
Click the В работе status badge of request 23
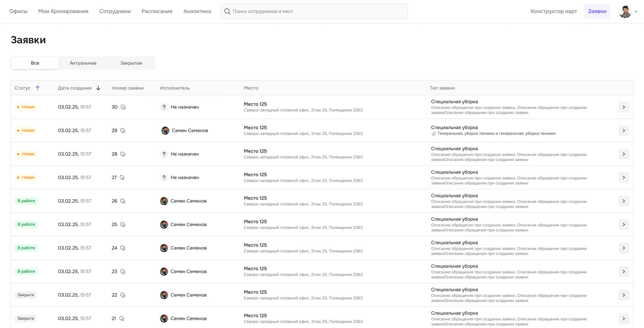tap(26, 271)
